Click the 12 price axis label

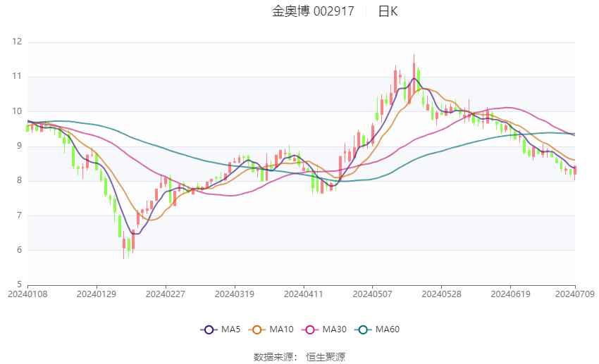click(x=17, y=42)
